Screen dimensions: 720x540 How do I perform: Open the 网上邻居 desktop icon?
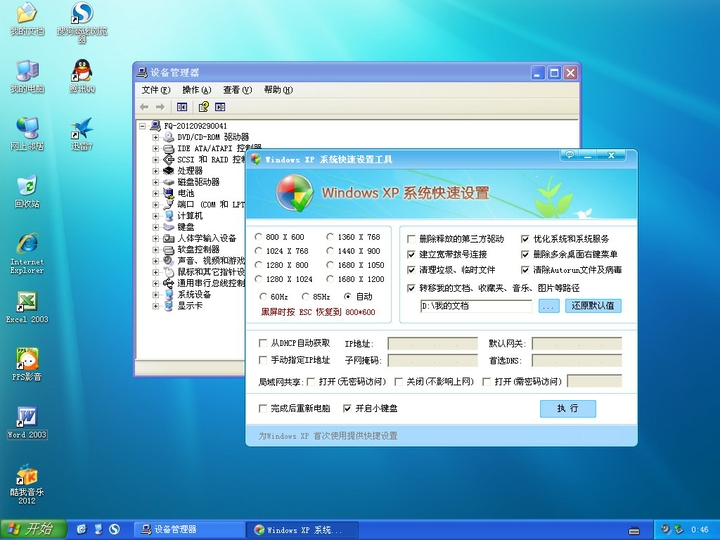pos(27,134)
